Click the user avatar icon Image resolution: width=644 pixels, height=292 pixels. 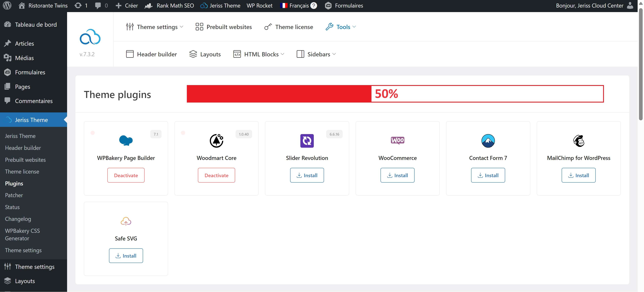630,6
